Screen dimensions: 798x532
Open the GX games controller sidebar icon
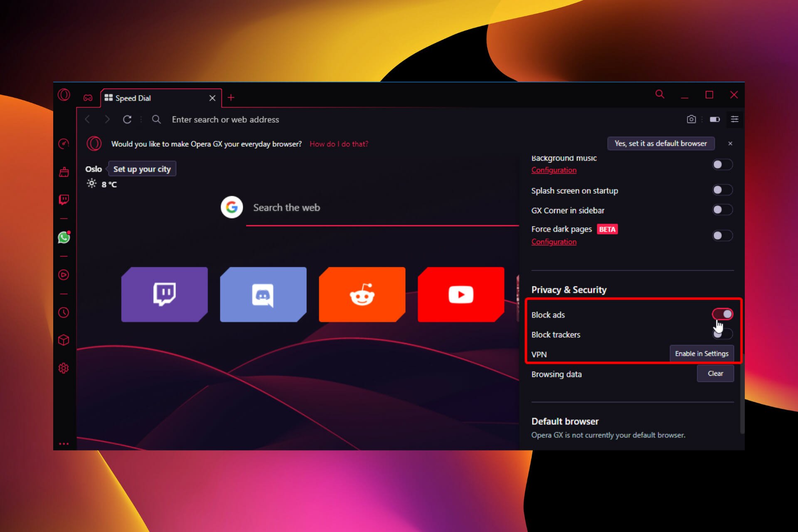tap(89, 97)
